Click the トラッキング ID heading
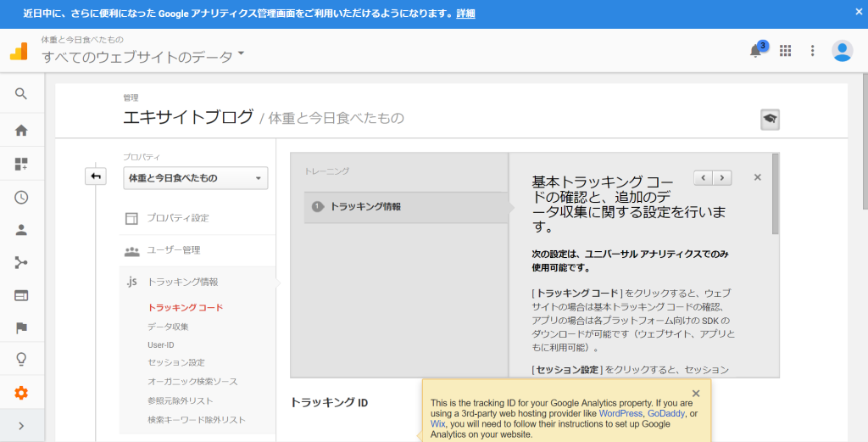 (x=330, y=403)
